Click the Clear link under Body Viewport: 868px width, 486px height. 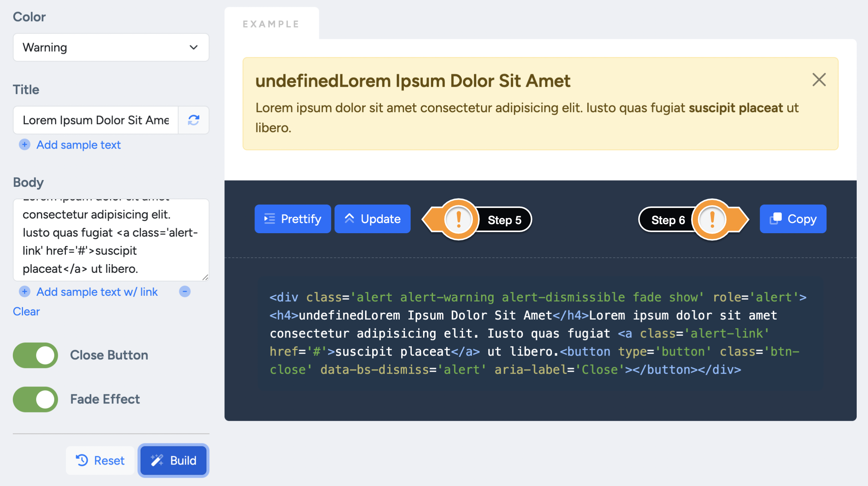tap(26, 312)
